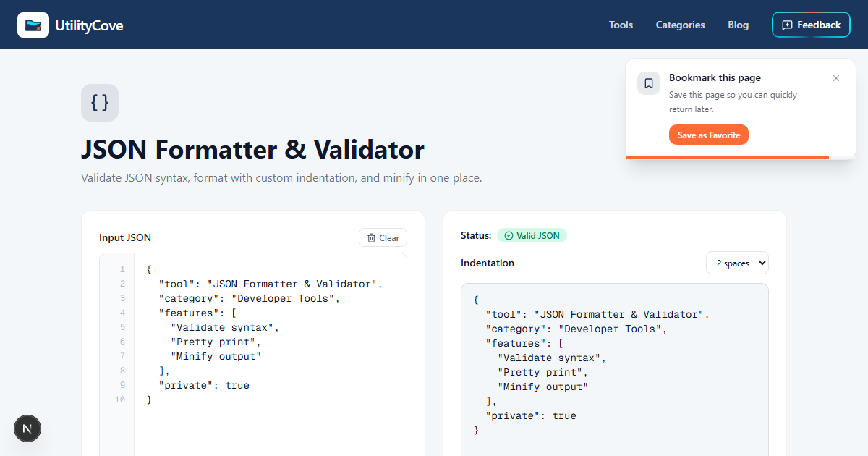Click the Indentation label
868x456 pixels.
point(488,263)
